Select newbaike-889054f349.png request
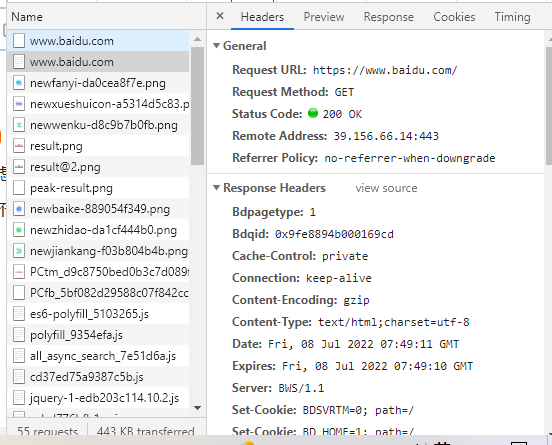 click(98, 209)
